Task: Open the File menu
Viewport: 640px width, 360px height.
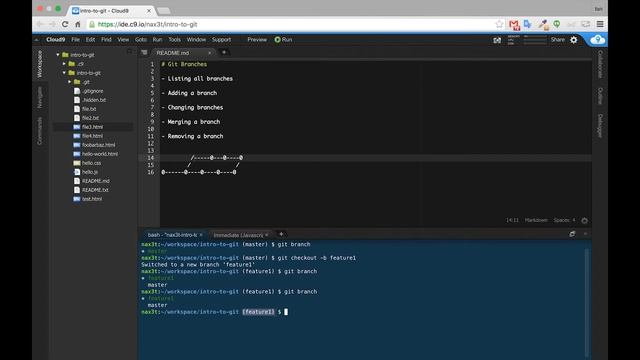Action: (x=76, y=40)
